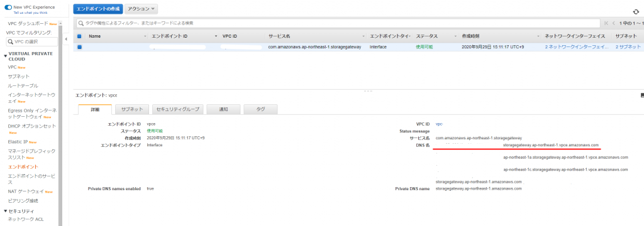Screen dimensions: 644x226
Task: Click the エンドポイントの作成 button
Action: point(97,9)
